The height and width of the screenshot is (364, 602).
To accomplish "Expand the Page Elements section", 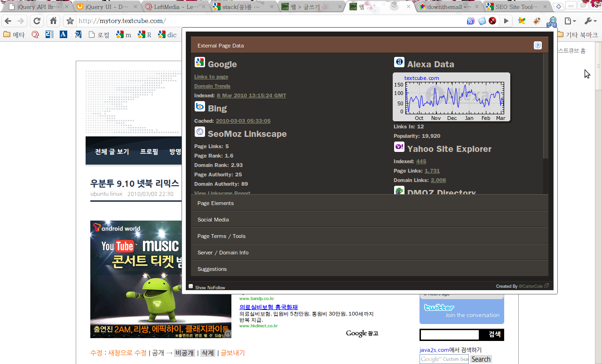I will [x=370, y=203].
